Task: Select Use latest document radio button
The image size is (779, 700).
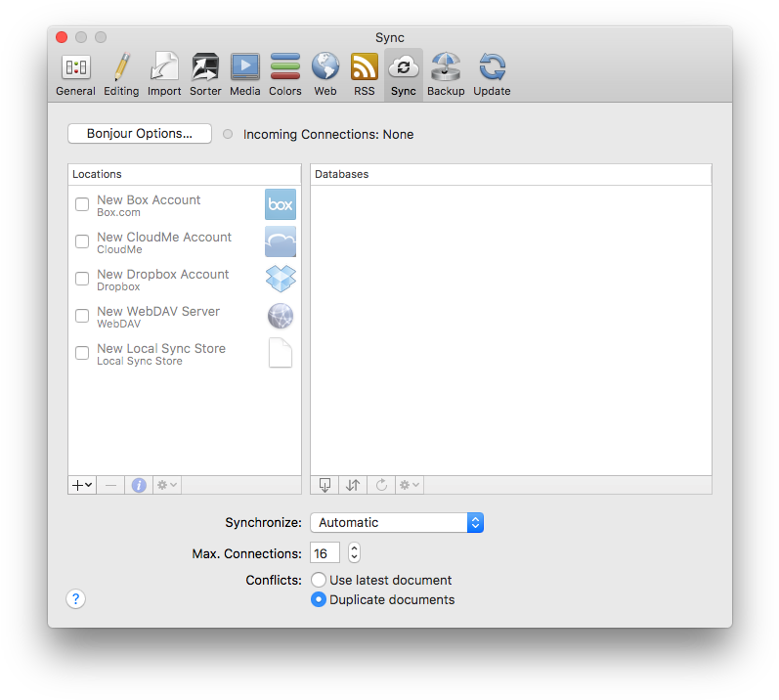Action: click(x=319, y=580)
